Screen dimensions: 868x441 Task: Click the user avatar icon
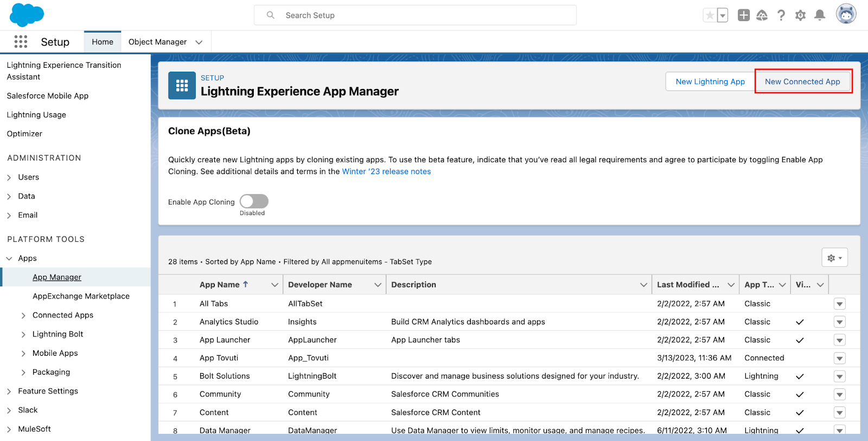click(846, 14)
